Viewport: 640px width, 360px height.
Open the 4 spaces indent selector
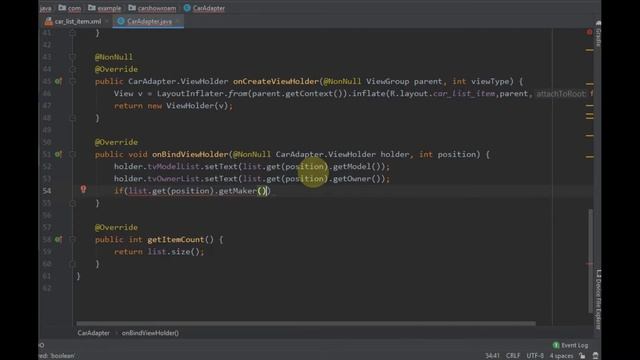click(x=561, y=356)
